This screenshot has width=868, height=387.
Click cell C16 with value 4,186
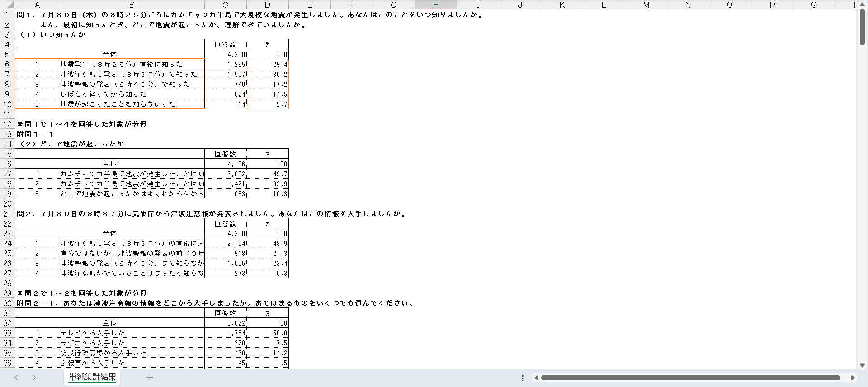click(226, 164)
